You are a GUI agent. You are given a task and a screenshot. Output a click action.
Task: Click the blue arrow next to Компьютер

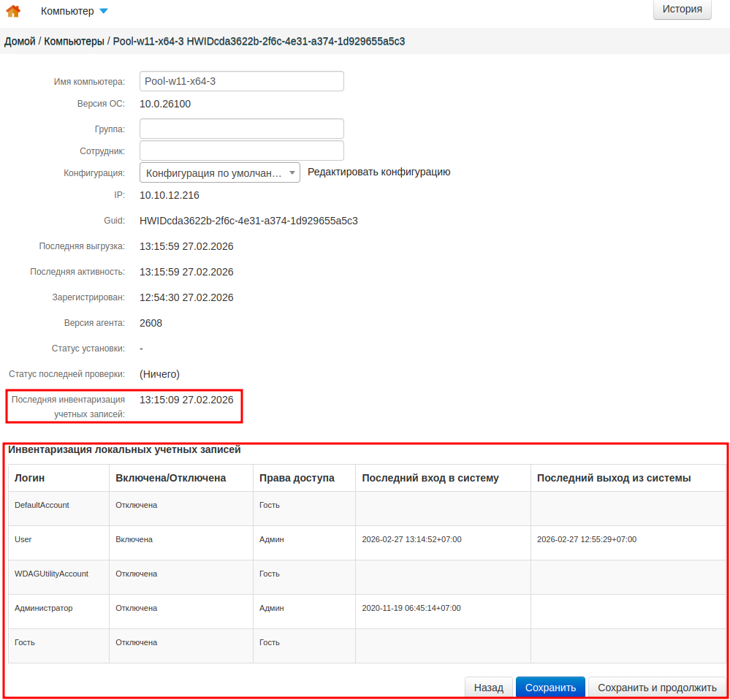coord(103,11)
